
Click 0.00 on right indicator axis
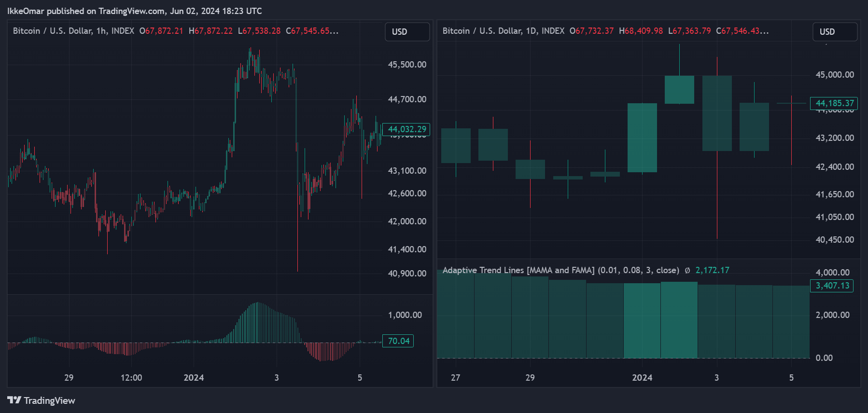[x=824, y=358]
